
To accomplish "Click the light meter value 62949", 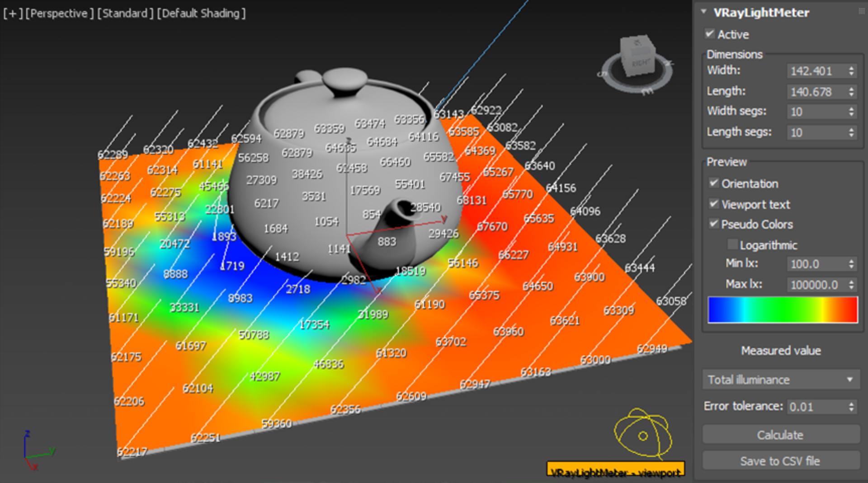I will pos(652,349).
